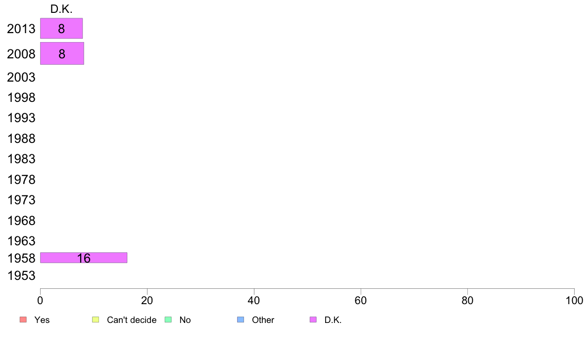Click the 100 axis tick label
Viewport: 588px width, 364px height.
(574, 300)
